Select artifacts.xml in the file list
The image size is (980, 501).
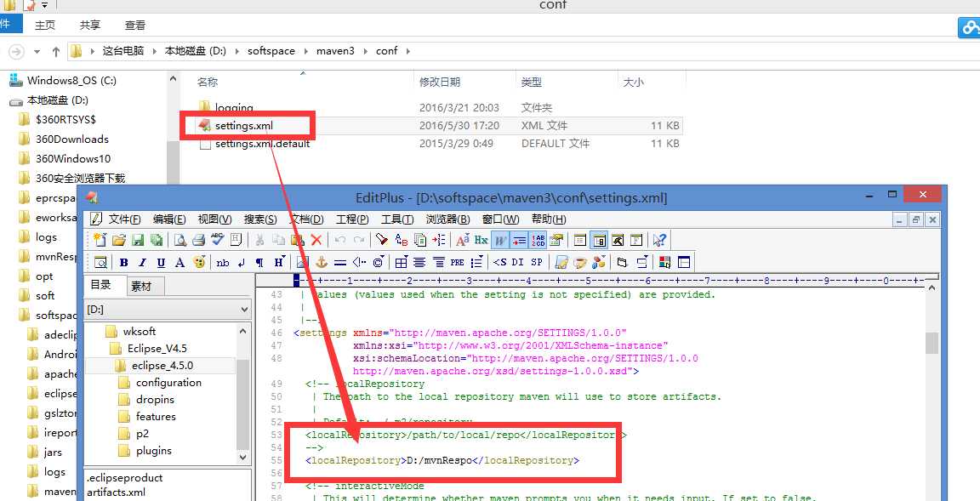coord(116,492)
